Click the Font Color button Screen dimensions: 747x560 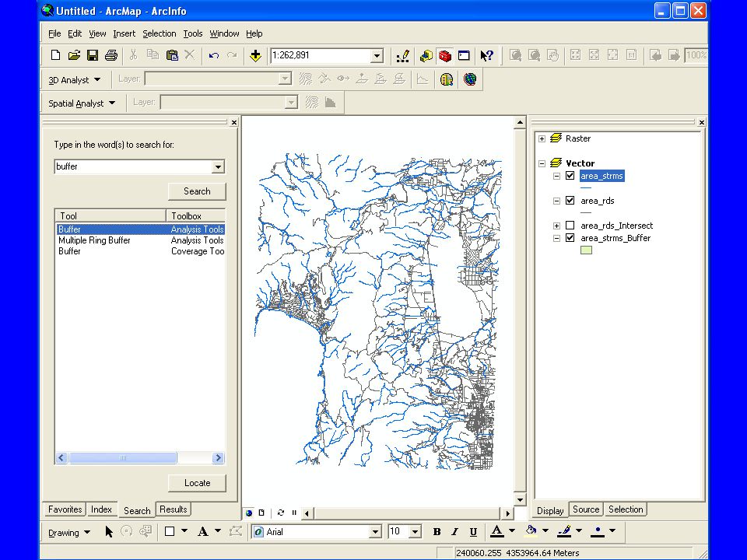point(497,531)
